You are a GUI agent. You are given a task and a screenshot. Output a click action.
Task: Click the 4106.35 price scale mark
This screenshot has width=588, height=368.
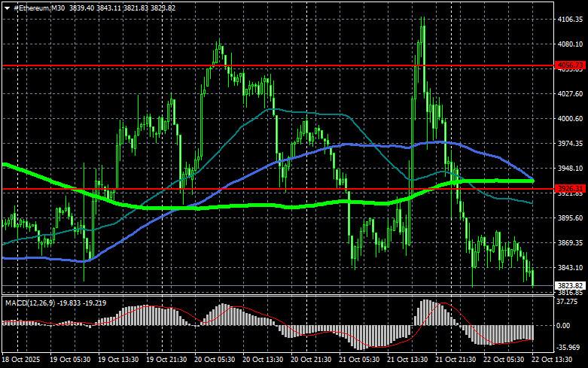coord(568,20)
